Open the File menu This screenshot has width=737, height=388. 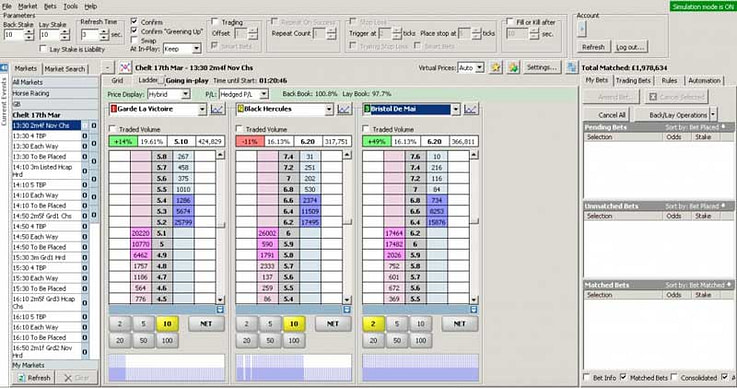coord(7,6)
